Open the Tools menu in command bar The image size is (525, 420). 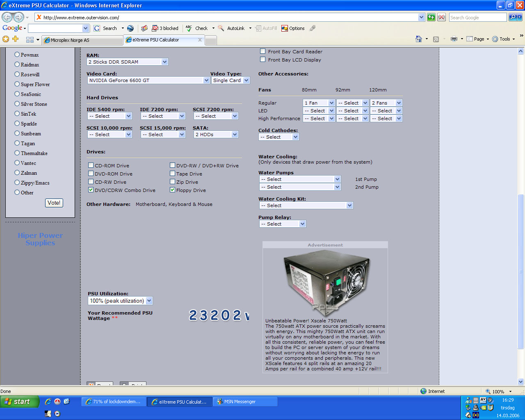point(503,39)
